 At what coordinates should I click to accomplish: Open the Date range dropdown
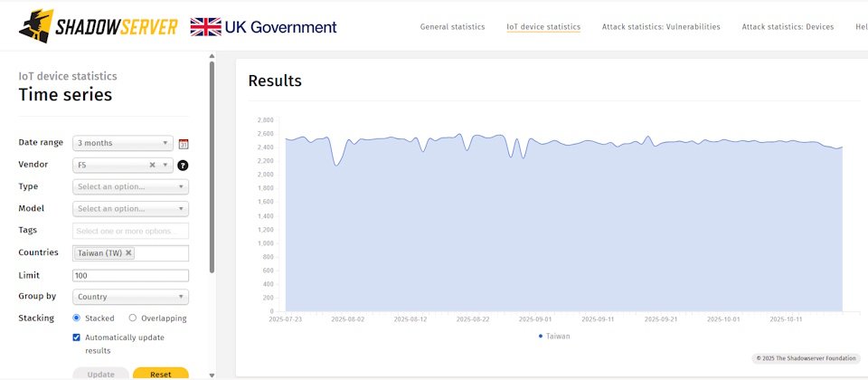coord(122,143)
